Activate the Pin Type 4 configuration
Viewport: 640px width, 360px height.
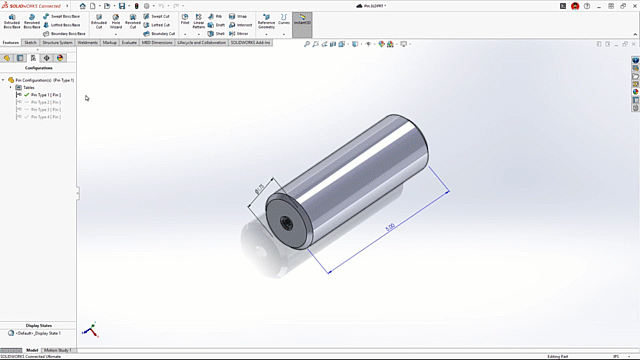[46, 117]
